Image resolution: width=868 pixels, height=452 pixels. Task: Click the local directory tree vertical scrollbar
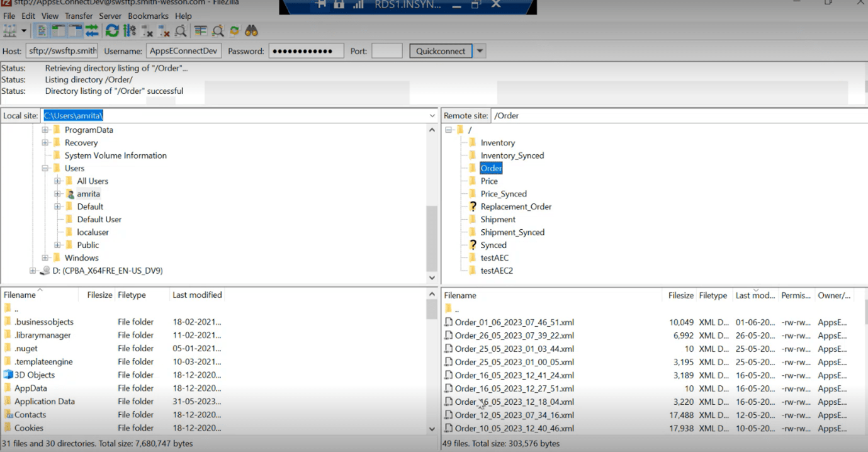[x=432, y=239]
